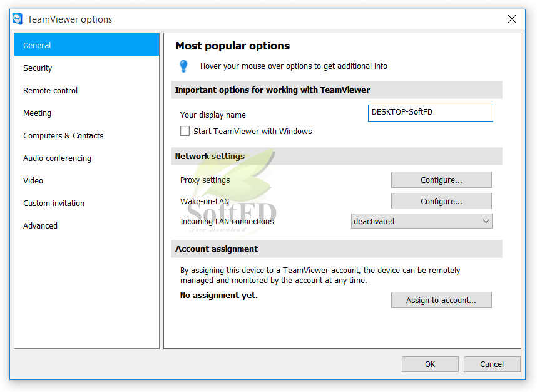Confirm changes with OK button
This screenshot has height=392, width=537.
click(x=430, y=364)
